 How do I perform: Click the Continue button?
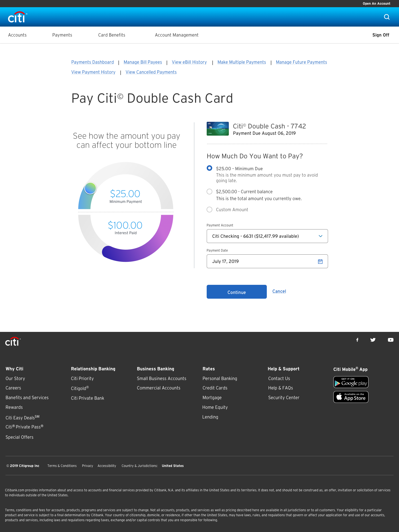[x=237, y=292]
